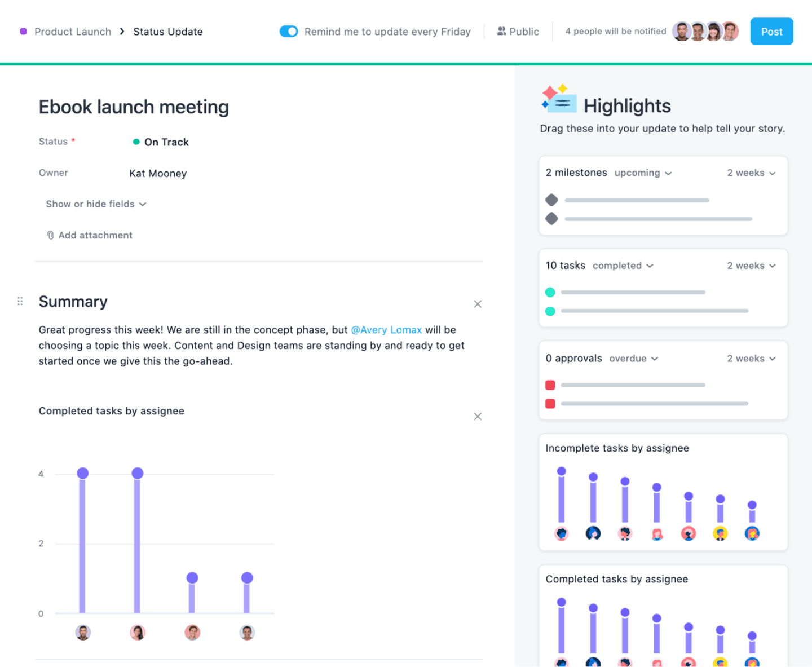
Task: Change approvals 2 weeks timeframe dropdown
Action: [x=751, y=359]
